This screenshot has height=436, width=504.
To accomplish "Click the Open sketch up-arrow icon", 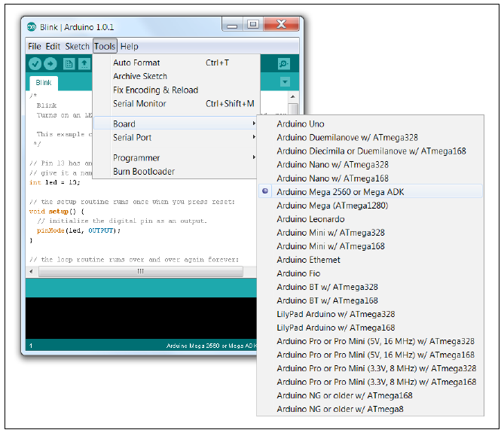I will (84, 64).
